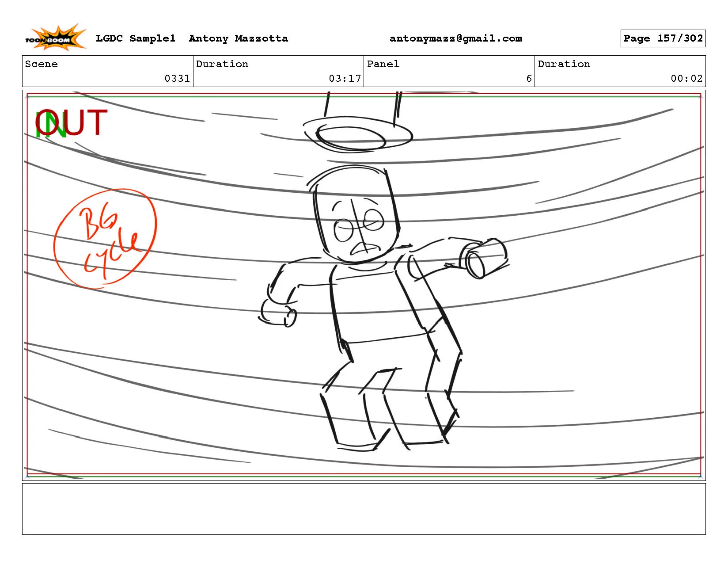
Task: Click the antonymazz@gmail.com email address
Action: pyautogui.click(x=456, y=38)
